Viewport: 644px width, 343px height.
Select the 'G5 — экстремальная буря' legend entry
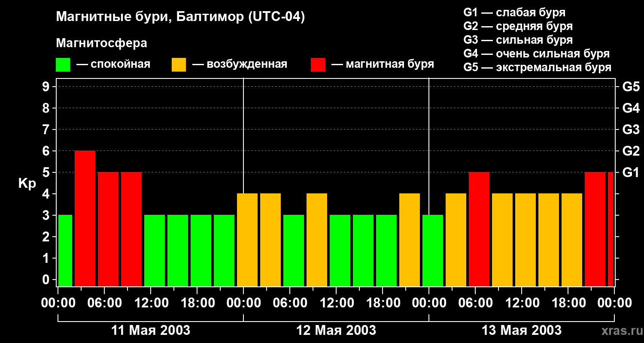pos(537,67)
